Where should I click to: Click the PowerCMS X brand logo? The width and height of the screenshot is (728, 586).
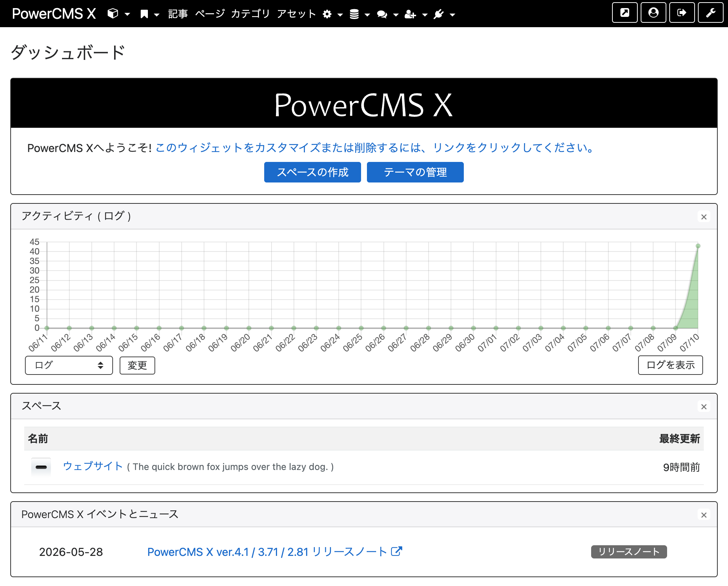point(54,14)
